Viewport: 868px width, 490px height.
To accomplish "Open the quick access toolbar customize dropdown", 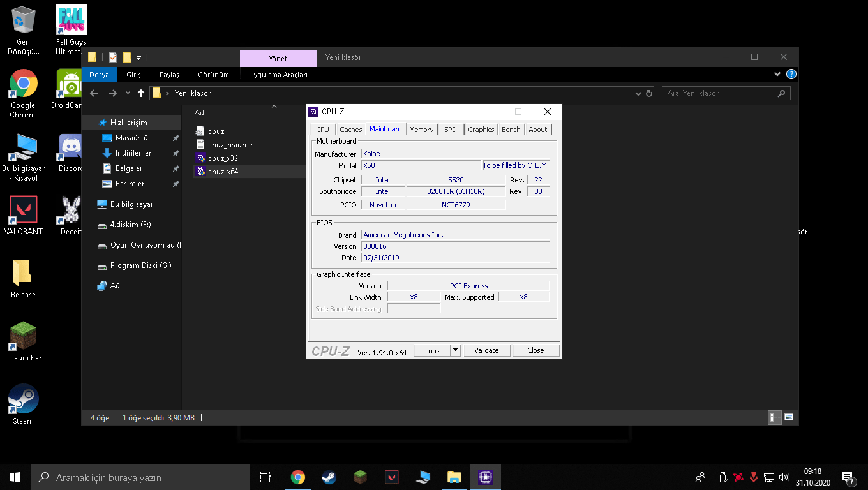I will (x=138, y=57).
